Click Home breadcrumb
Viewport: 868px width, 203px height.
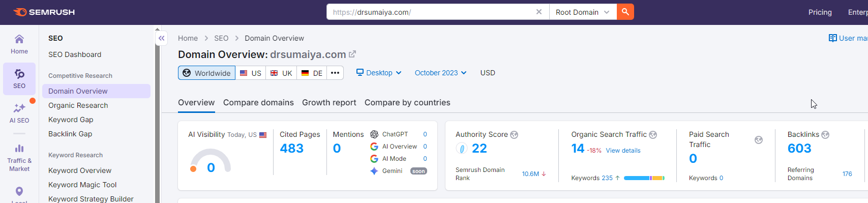click(188, 38)
